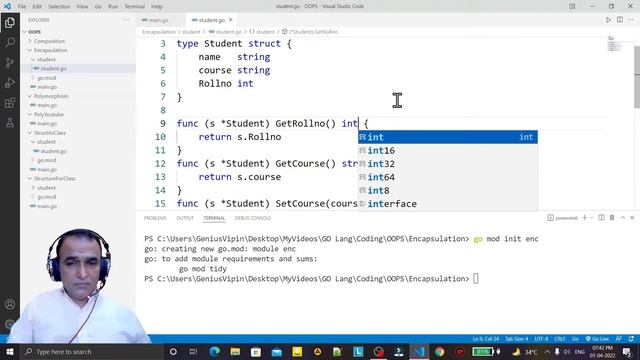This screenshot has width=640, height=360.
Task: Open go.mod under Encapsulation folder
Action: tap(47, 78)
